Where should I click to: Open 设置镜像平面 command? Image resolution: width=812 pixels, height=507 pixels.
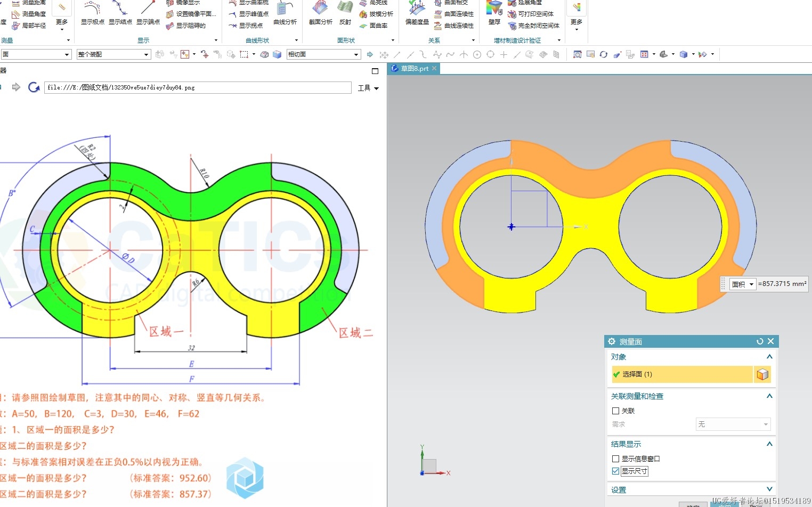click(191, 14)
